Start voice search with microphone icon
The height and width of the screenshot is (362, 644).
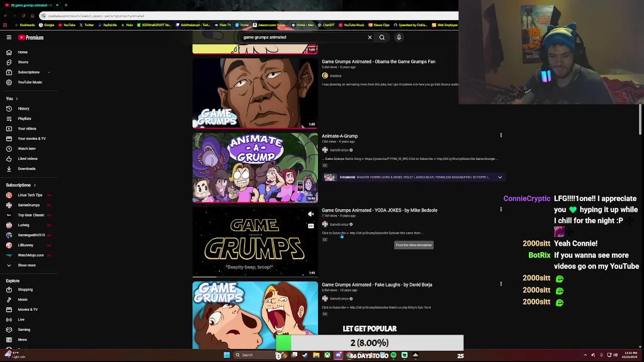tap(399, 37)
